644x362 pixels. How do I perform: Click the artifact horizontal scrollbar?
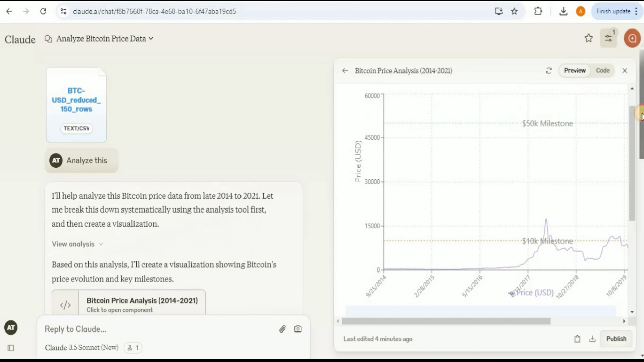coord(446,321)
